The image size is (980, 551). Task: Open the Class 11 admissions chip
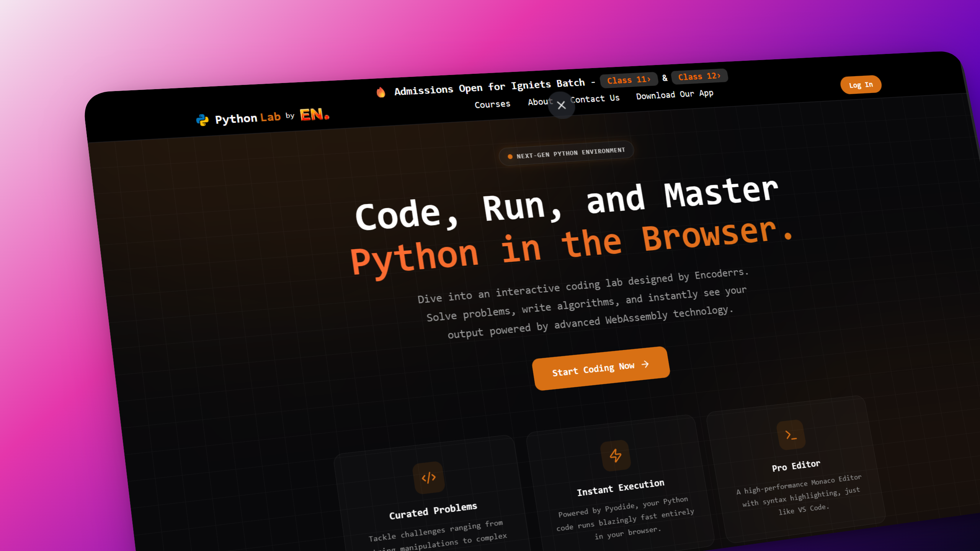coord(629,80)
